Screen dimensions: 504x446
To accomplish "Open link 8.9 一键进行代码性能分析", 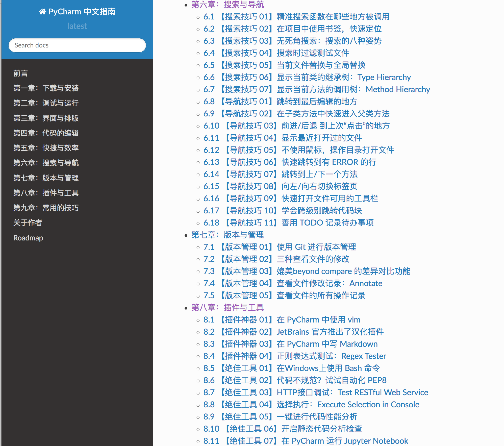I will (x=281, y=417).
